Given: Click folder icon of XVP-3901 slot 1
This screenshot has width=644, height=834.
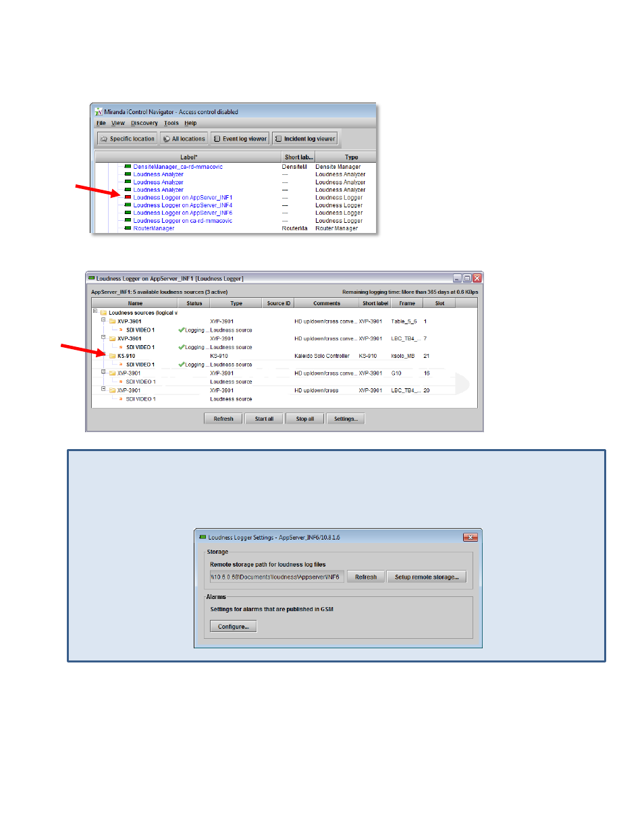Looking at the screenshot, I should (x=113, y=321).
